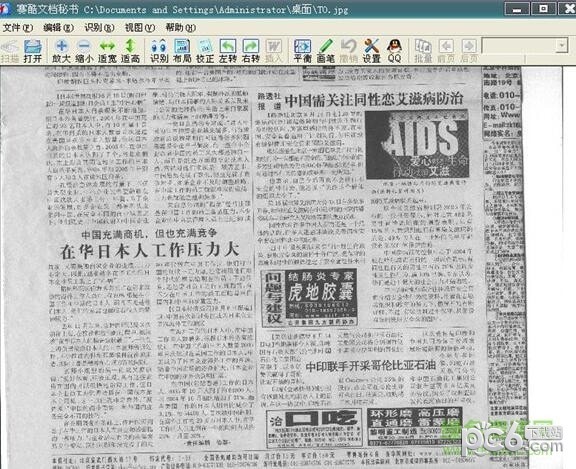This screenshot has height=469, width=576.
Task: Open the 识别(R) menu
Action: (x=99, y=28)
